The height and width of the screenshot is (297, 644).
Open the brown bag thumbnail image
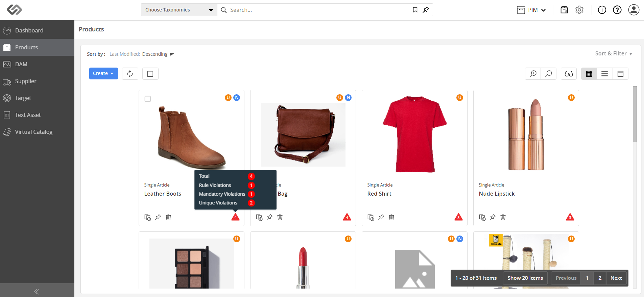(x=303, y=134)
